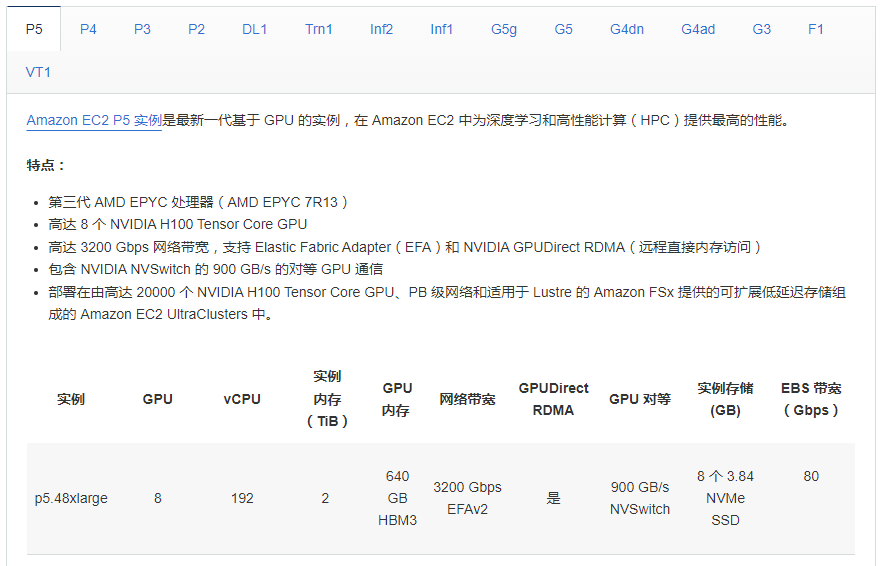880x566 pixels.
Task: Click the instance memory value 2
Action: point(325,498)
